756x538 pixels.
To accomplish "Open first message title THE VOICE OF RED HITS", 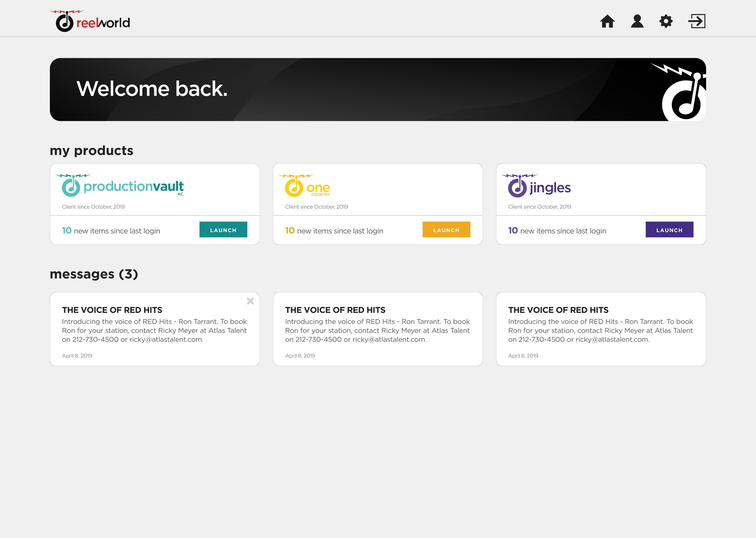I will (x=112, y=310).
